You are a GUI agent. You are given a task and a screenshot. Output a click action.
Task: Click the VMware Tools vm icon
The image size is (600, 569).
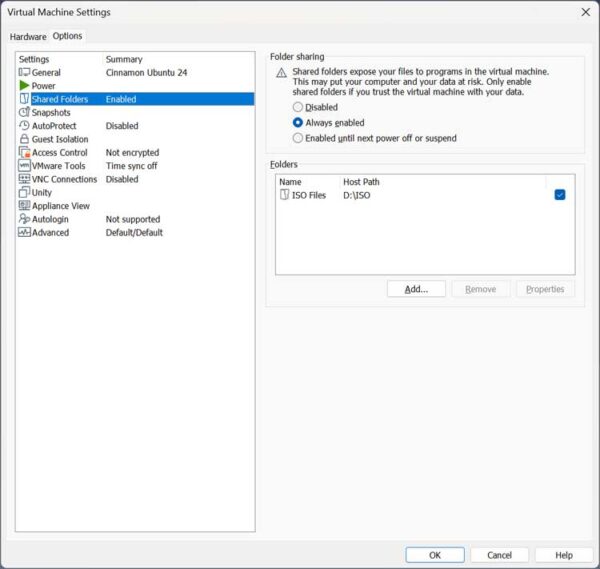24,165
